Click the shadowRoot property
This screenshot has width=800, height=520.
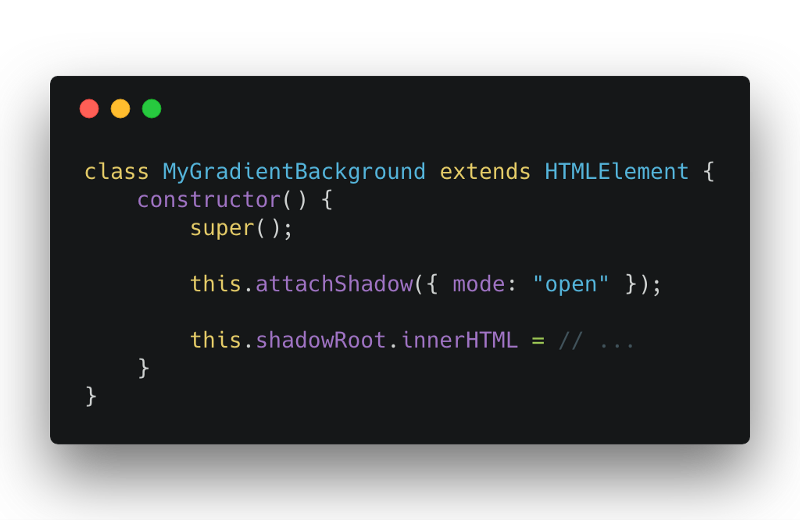coord(320,340)
